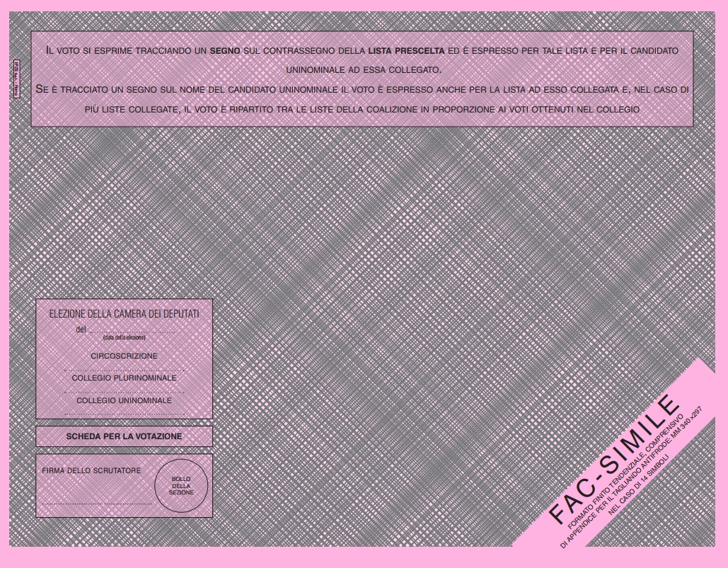Click the '(data della elezione)' caption
The height and width of the screenshot is (568, 728).
coord(124,337)
